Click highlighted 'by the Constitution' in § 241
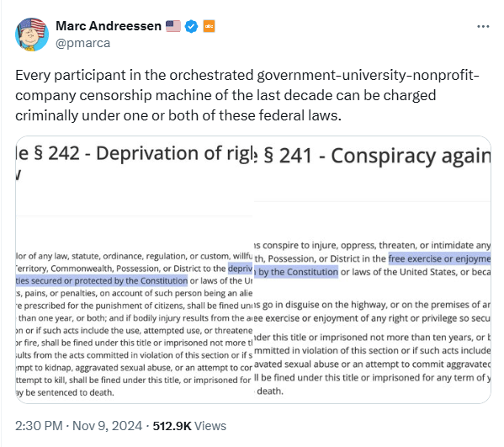Image resolution: width=504 pixels, height=447 pixels. point(299,272)
